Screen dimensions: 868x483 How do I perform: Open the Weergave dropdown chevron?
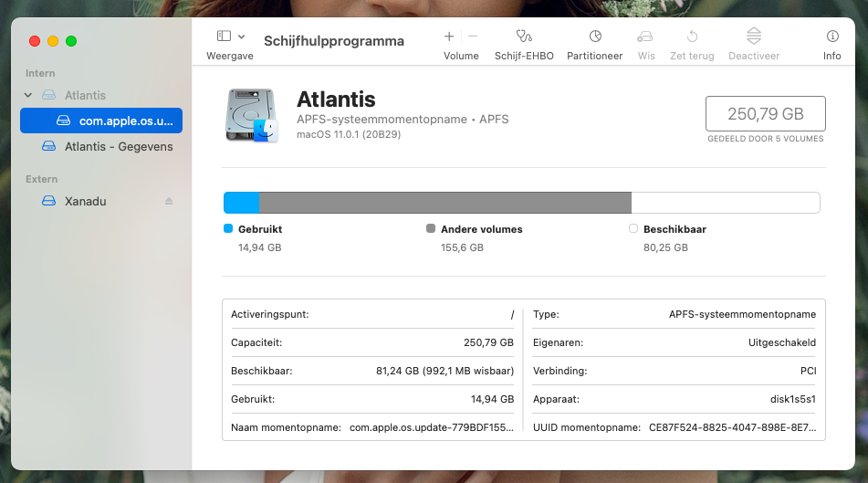(241, 37)
